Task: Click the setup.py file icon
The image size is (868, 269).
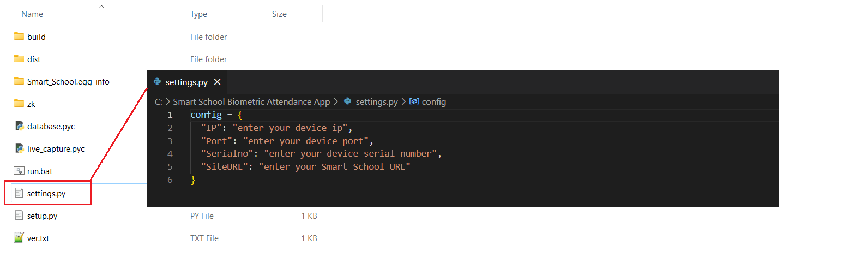Action: pyautogui.click(x=19, y=216)
